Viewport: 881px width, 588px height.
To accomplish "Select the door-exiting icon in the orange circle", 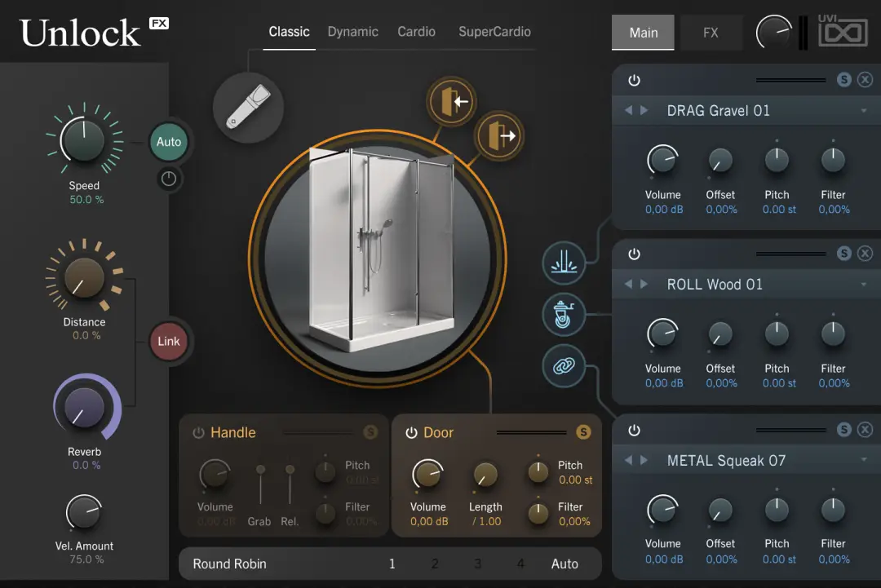I will click(x=498, y=136).
